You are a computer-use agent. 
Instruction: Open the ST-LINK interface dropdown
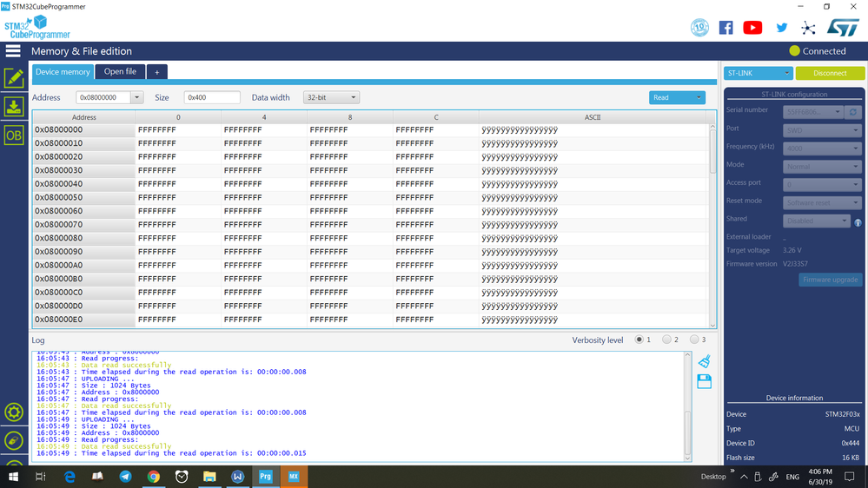click(x=758, y=73)
